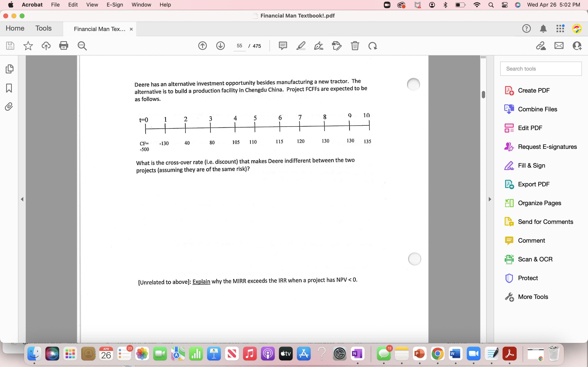
Task: Open the zoom search tool
Action: pos(82,46)
